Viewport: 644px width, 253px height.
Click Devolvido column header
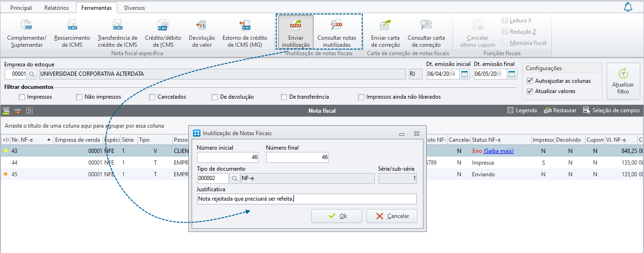point(570,140)
